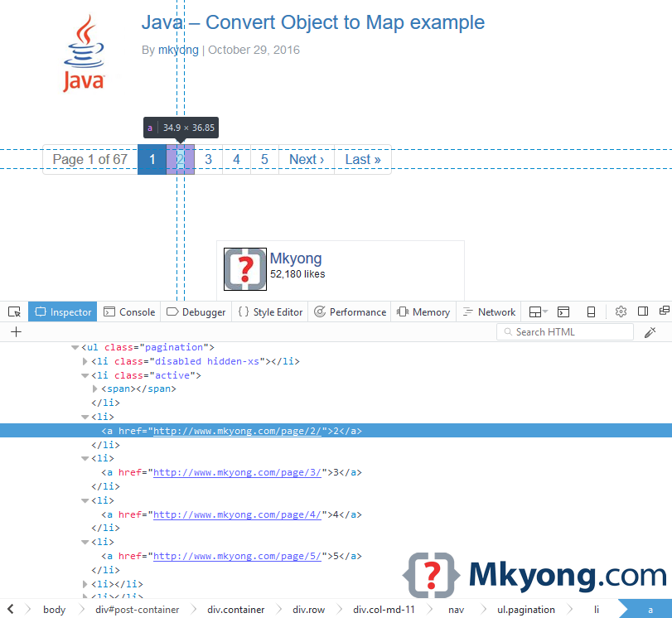Toggle the split console icon

coord(563,312)
